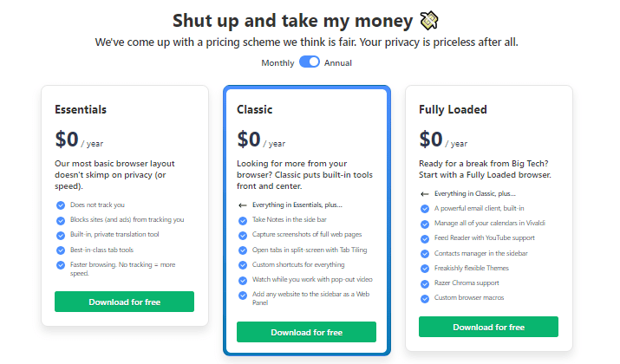The width and height of the screenshot is (620, 364).
Task: Click checkmark next to Razer Chroma support
Action: click(x=425, y=283)
